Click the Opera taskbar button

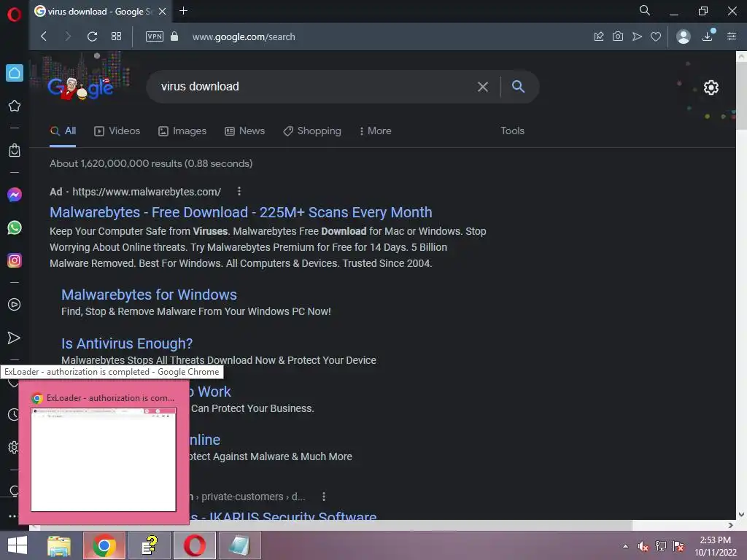click(x=194, y=545)
